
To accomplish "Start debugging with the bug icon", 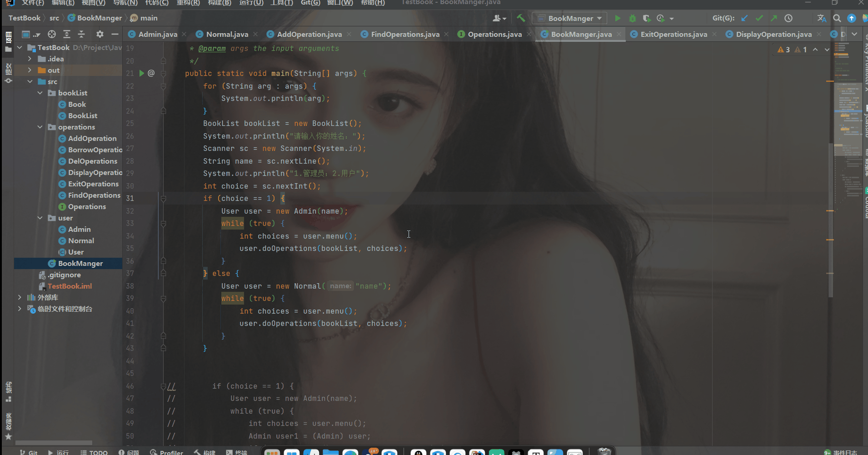I will 632,18.
